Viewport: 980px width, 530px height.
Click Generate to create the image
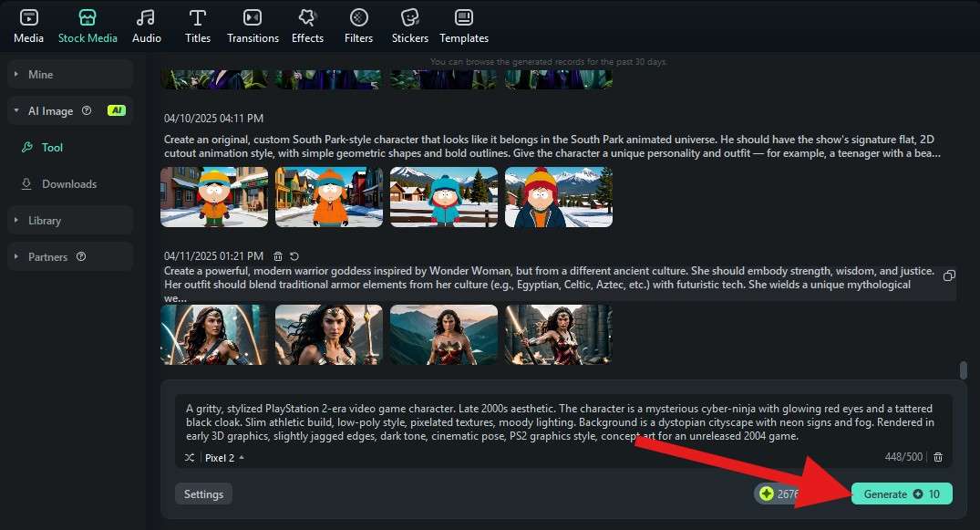tap(902, 494)
